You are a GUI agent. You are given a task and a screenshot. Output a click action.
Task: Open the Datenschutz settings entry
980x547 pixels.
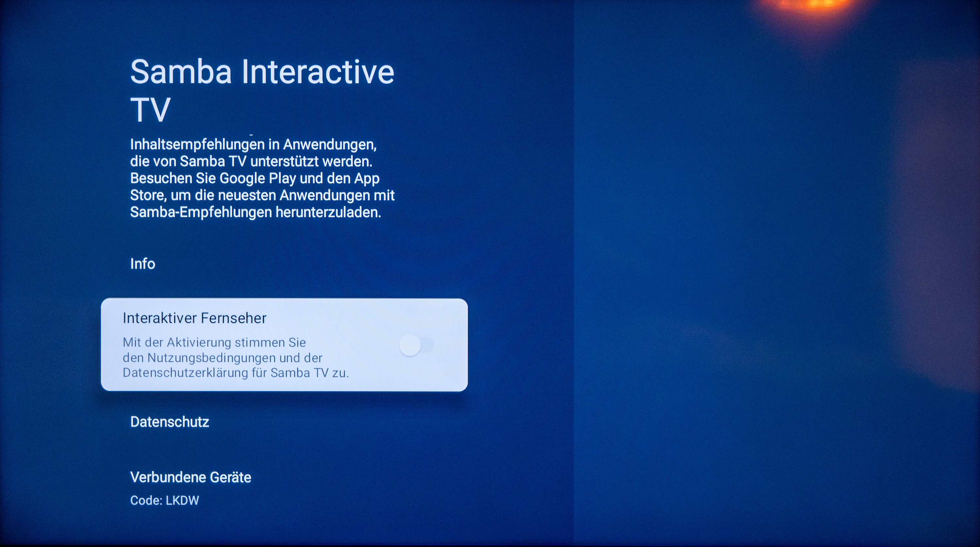click(170, 422)
